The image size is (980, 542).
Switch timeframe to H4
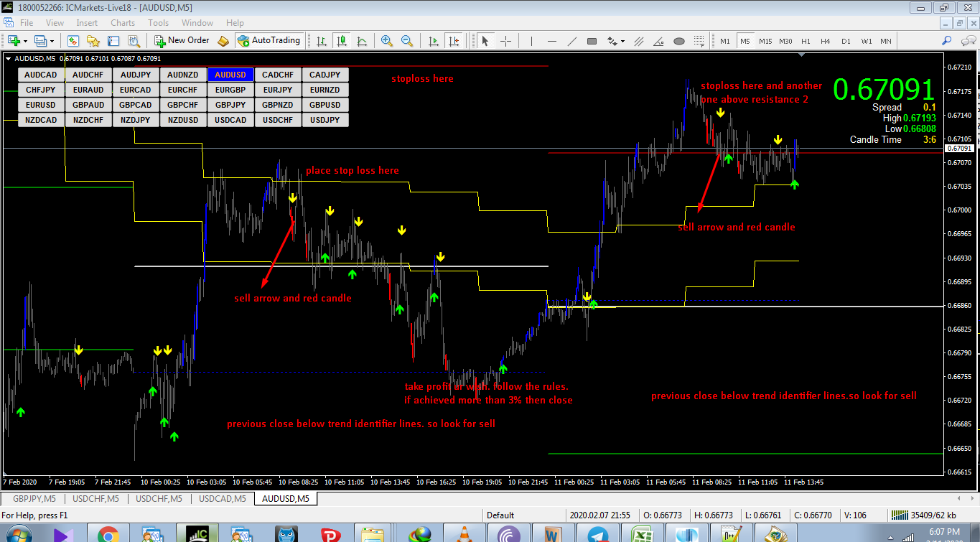pos(826,41)
